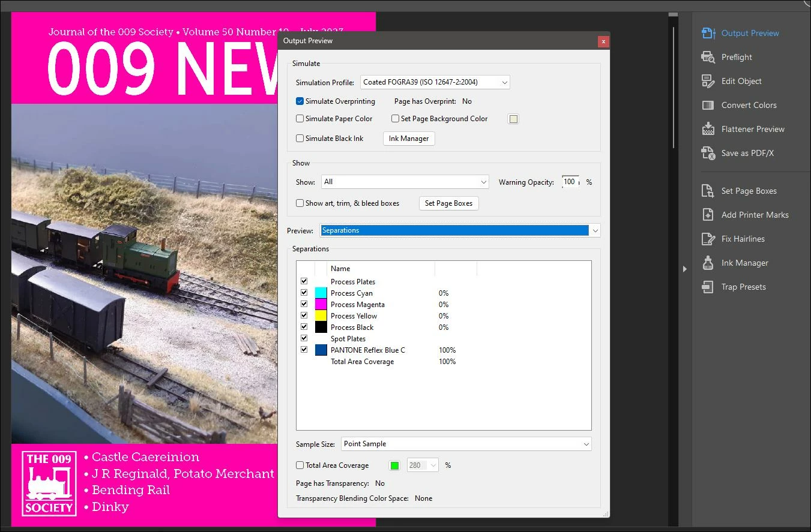Open the Sample Size dropdown
Viewport: 811px width, 532px height.
coord(466,444)
